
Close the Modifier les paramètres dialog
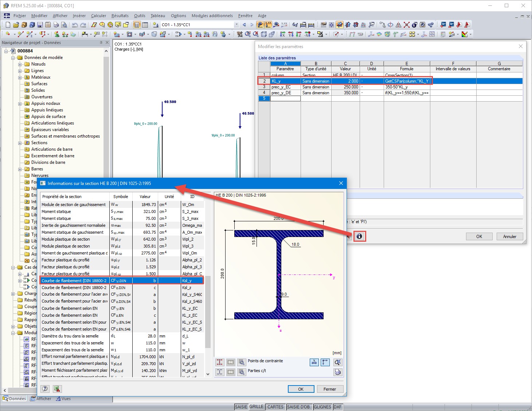(521, 46)
